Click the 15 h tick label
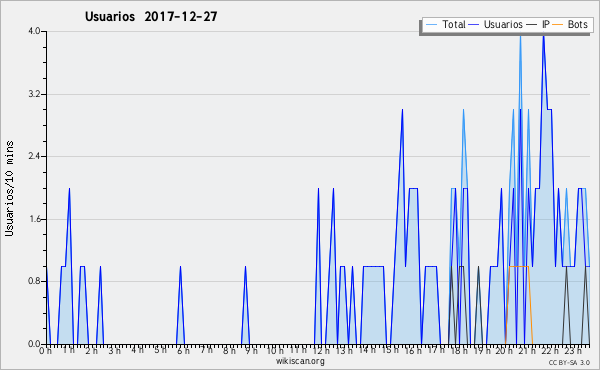The width and height of the screenshot is (600, 370). point(390,350)
